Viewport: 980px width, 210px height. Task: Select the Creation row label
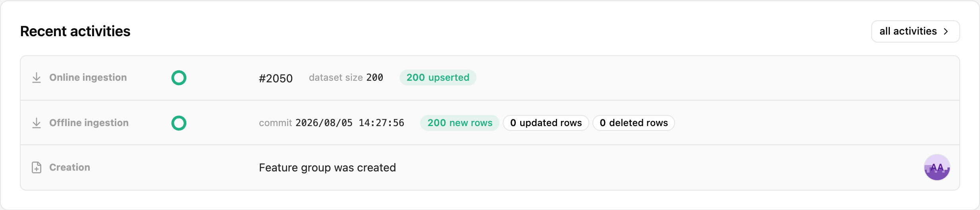point(69,167)
